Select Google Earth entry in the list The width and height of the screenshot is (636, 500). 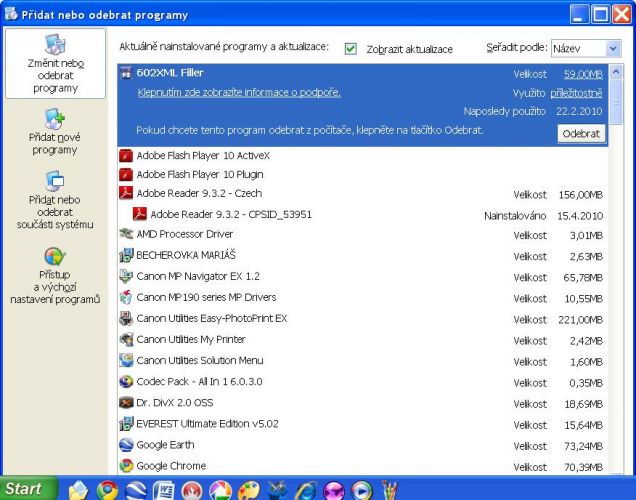coord(363,445)
